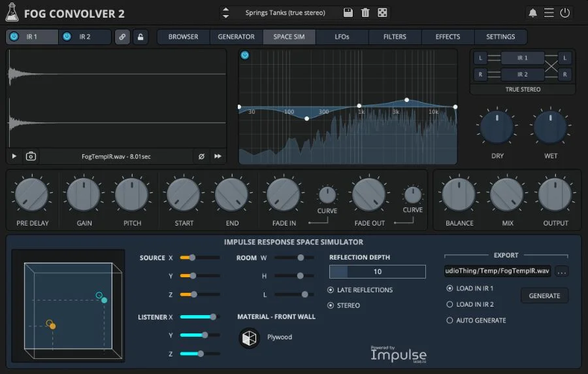This screenshot has width=588, height=374.
Task: Toggle the EQ power button
Action: click(245, 55)
